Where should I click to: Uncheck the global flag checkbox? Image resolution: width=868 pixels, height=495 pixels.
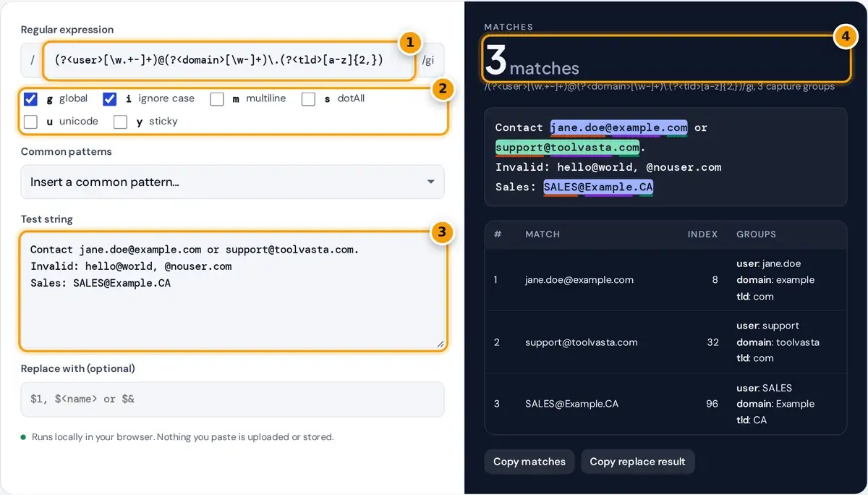30,99
